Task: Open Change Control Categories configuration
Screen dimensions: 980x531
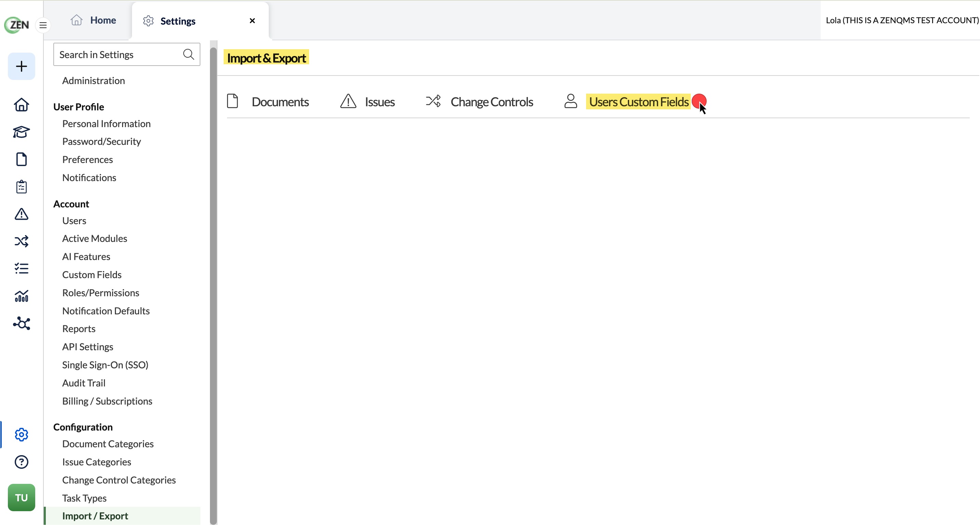Action: click(119, 480)
